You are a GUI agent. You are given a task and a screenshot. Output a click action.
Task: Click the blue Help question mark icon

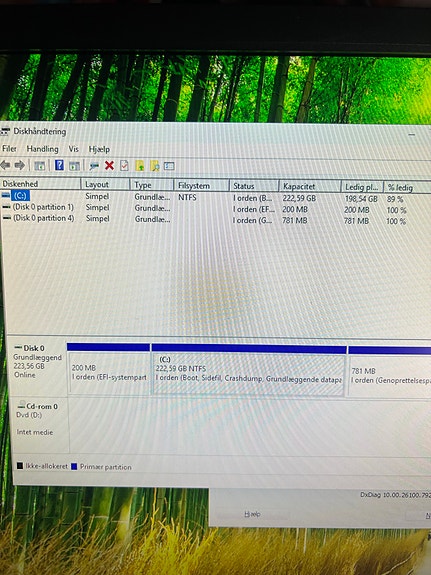[59, 165]
